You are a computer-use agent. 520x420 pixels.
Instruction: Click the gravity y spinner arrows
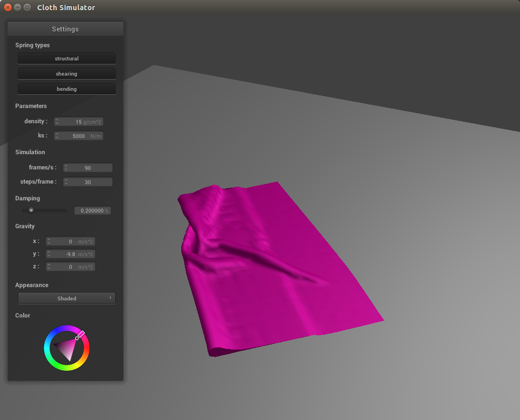tap(49, 254)
